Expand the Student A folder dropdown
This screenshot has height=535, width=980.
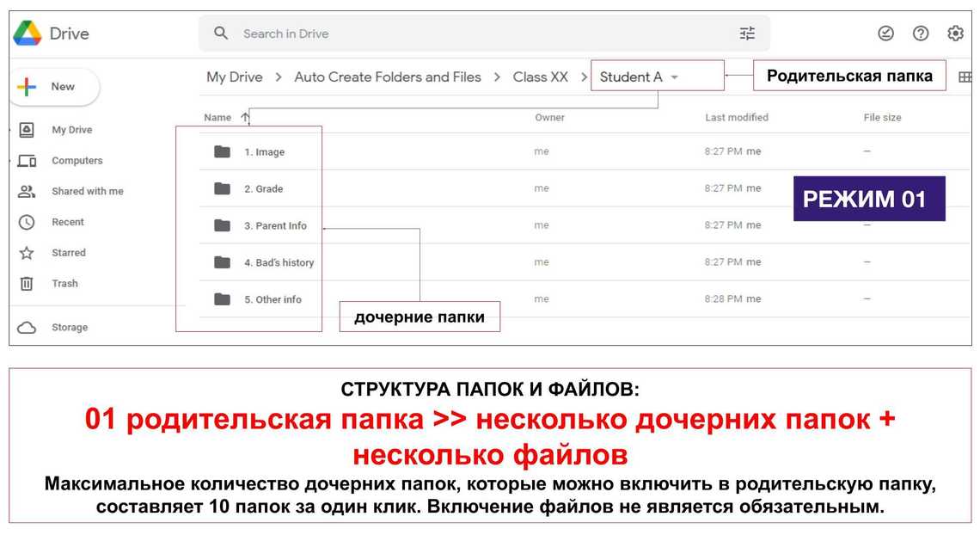(675, 77)
